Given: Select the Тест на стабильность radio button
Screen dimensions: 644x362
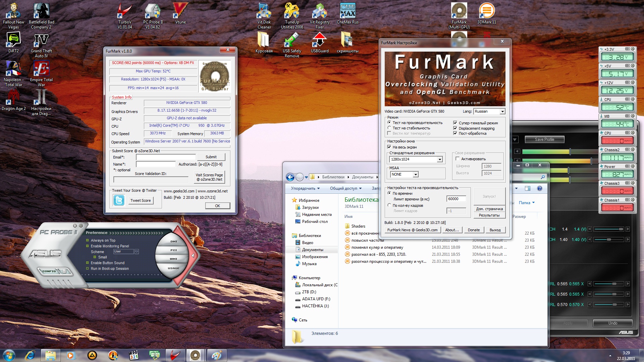Looking at the screenshot, I should coord(389,128).
